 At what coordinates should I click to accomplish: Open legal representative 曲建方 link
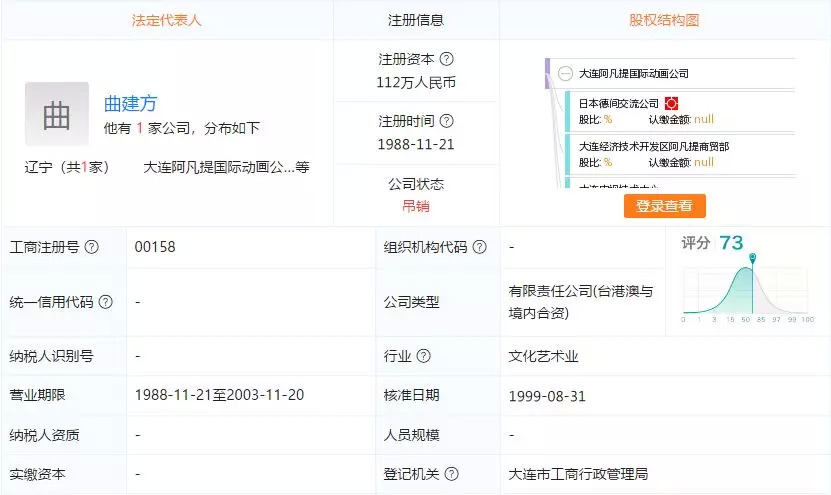pos(130,103)
